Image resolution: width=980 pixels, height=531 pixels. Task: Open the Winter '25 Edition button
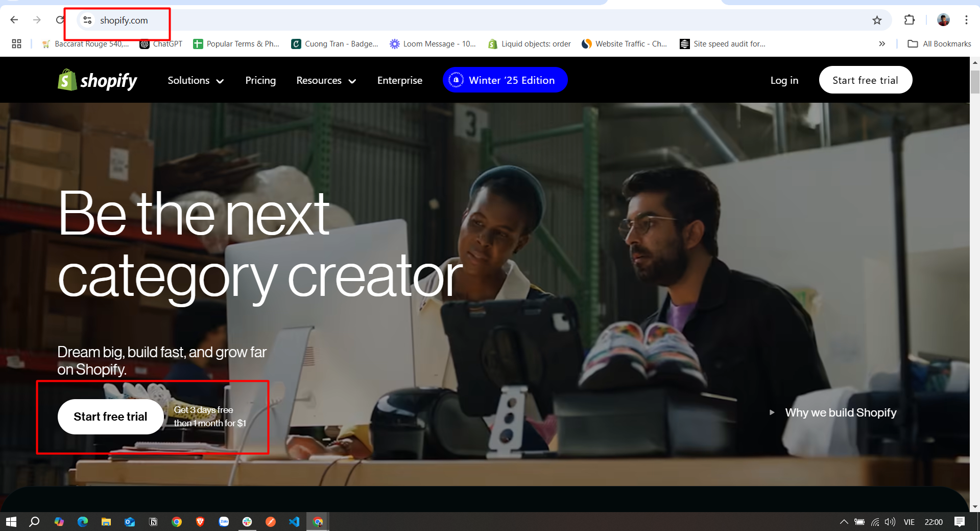point(505,80)
